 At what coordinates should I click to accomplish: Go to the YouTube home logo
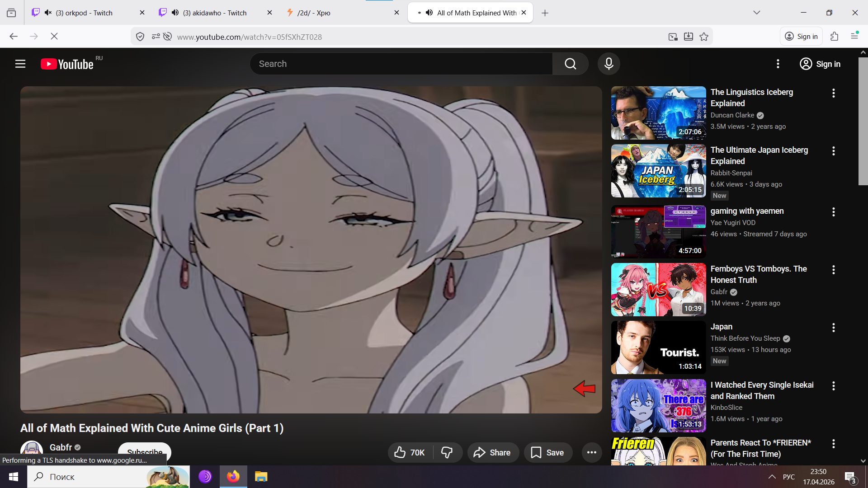67,64
